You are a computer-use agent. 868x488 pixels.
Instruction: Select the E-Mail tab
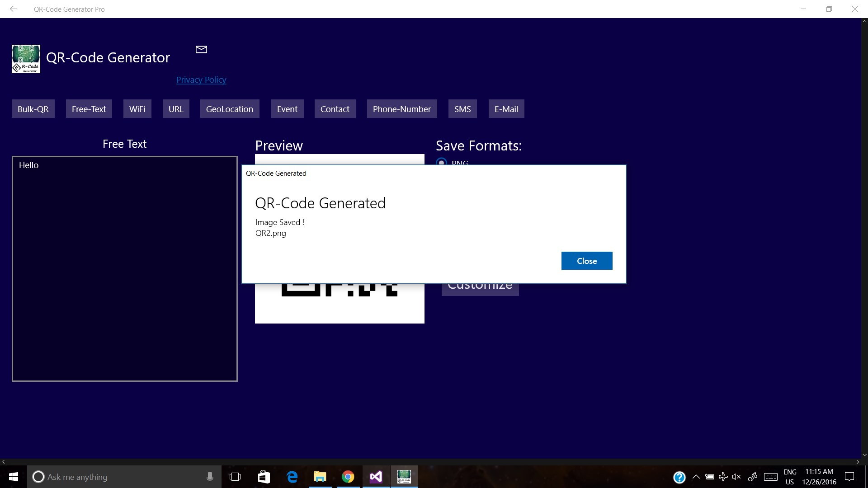coord(506,109)
